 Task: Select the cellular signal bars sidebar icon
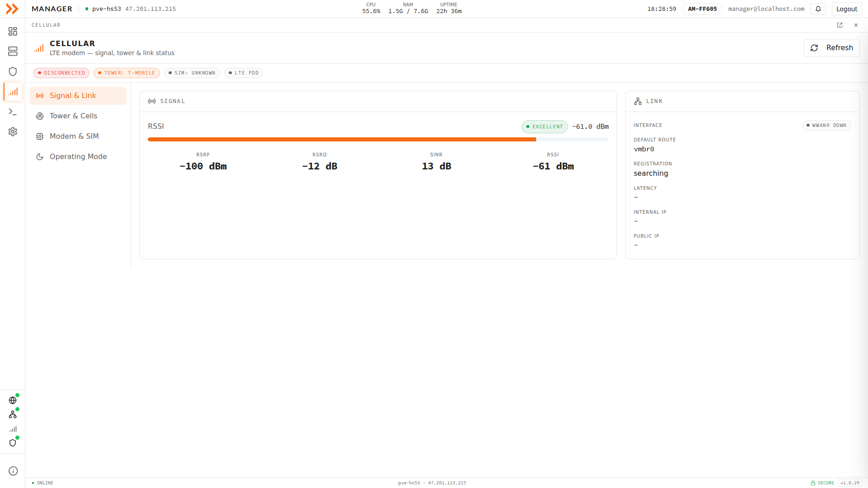coord(13,92)
